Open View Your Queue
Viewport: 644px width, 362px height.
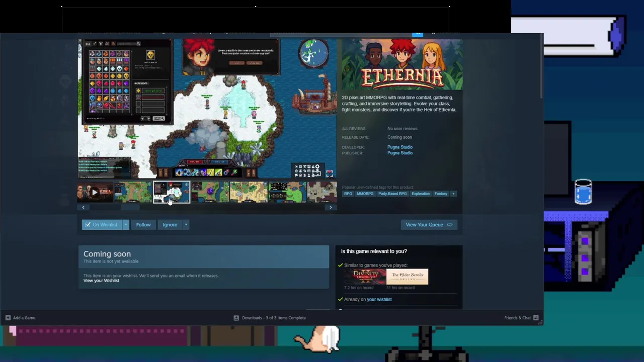coord(429,225)
